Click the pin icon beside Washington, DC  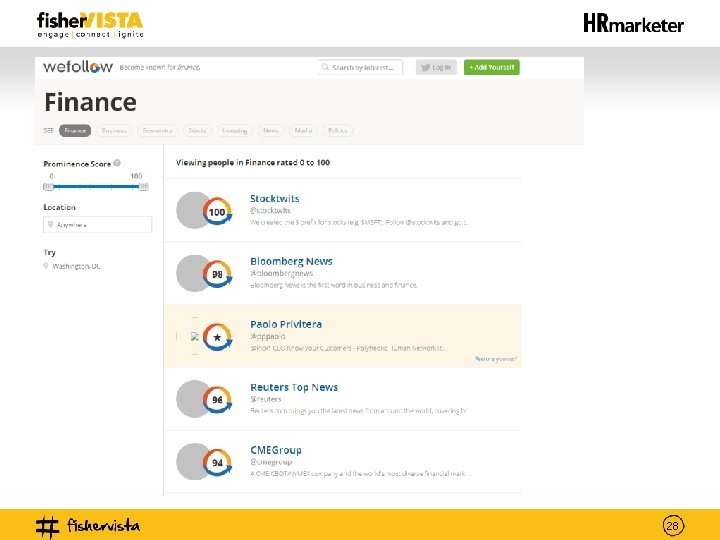coord(45,266)
